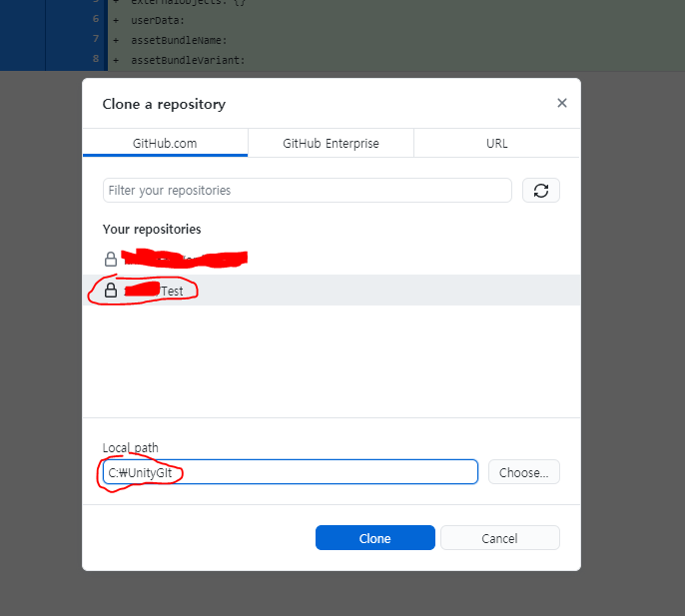Click the Clone button
The image size is (685, 616).
[374, 538]
